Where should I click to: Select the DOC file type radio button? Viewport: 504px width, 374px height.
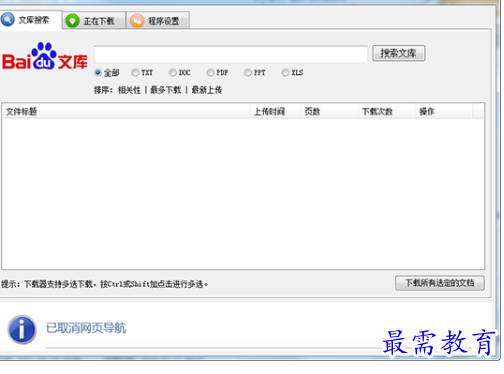[x=173, y=72]
